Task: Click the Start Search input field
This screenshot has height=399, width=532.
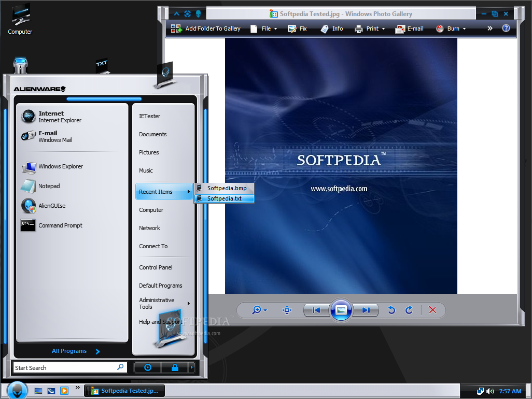Action: (x=70, y=368)
